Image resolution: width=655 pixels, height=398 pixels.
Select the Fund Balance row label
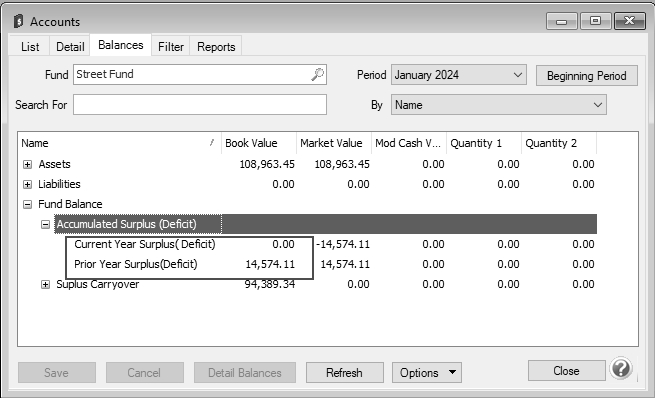70,204
